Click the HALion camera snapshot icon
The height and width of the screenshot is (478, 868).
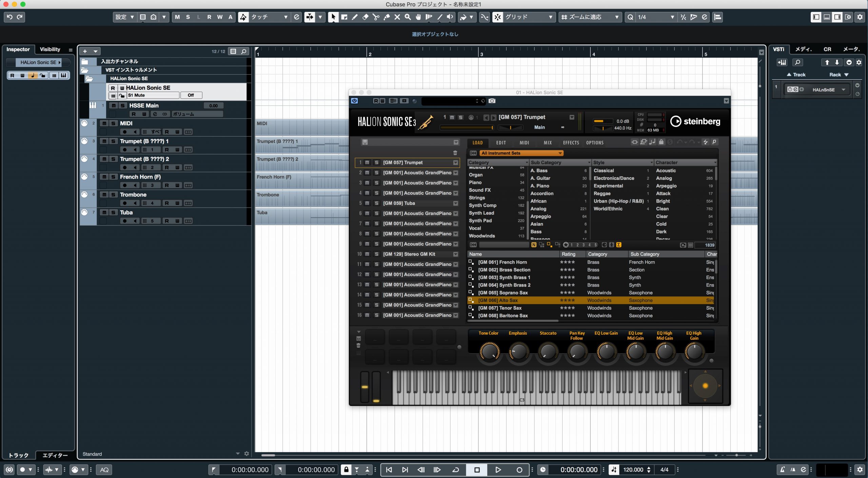(492, 101)
